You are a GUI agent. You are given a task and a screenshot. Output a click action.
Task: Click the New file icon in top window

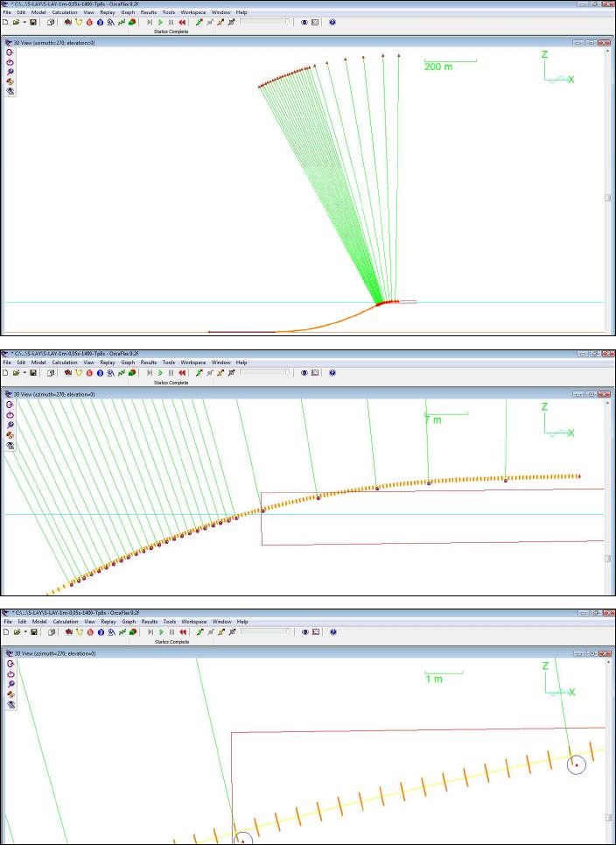click(6, 22)
